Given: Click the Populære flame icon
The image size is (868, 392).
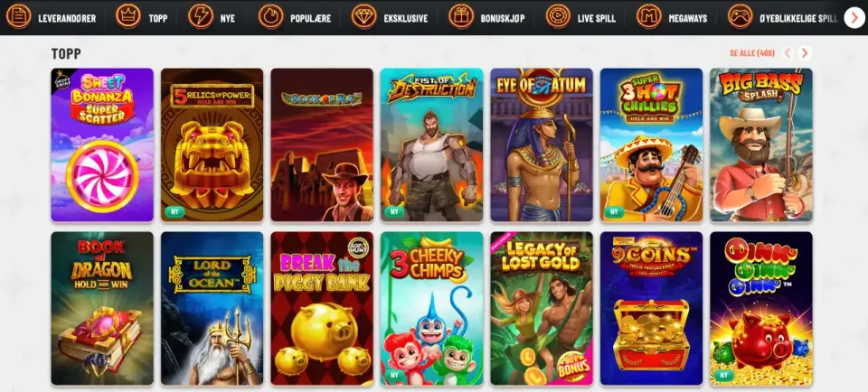Looking at the screenshot, I should (270, 16).
